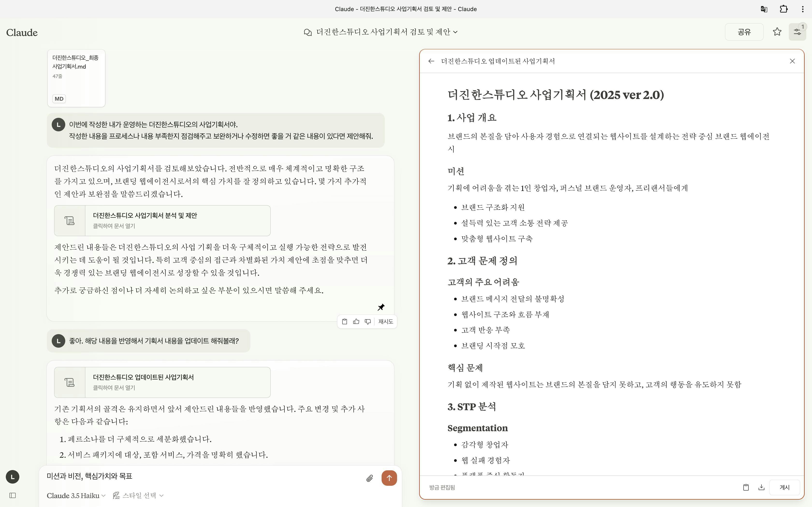Open the 분석 및 제안 document card

162,220
